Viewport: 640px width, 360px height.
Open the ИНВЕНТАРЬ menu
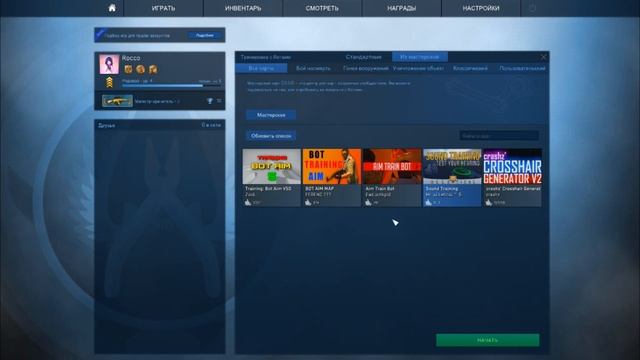(243, 8)
